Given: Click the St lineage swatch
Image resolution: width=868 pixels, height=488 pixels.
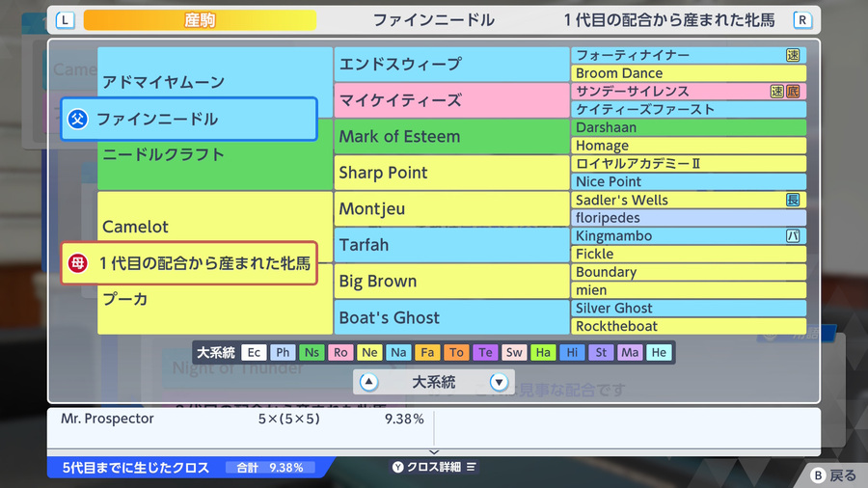Looking at the screenshot, I should [601, 352].
